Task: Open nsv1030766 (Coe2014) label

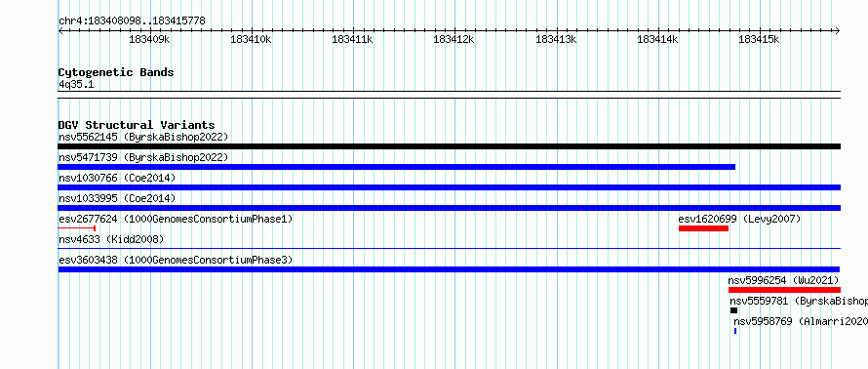Action: tap(117, 178)
